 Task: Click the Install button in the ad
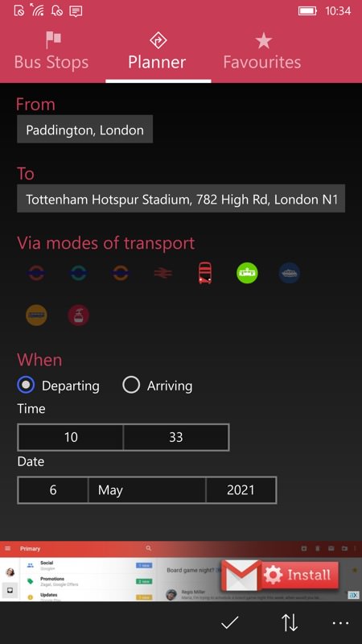[299, 575]
